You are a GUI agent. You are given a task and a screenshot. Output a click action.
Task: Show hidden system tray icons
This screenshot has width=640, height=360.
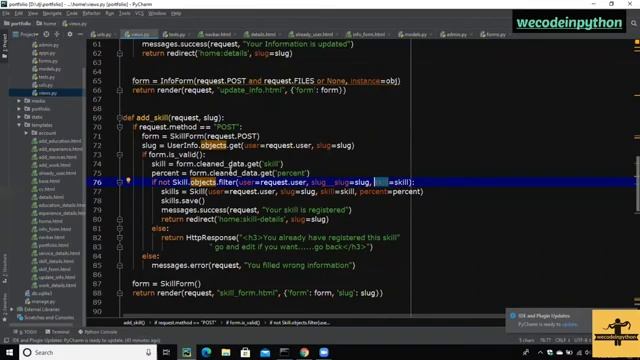tap(540, 352)
